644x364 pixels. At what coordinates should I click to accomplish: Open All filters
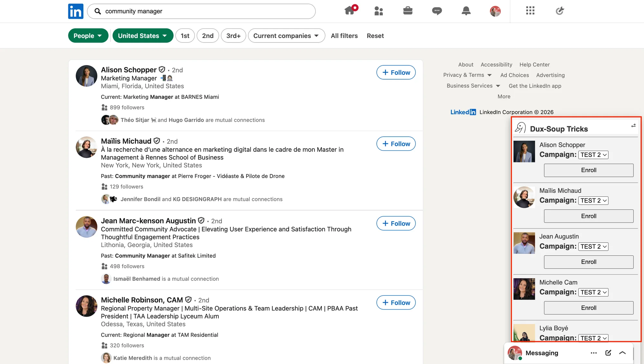[344, 36]
